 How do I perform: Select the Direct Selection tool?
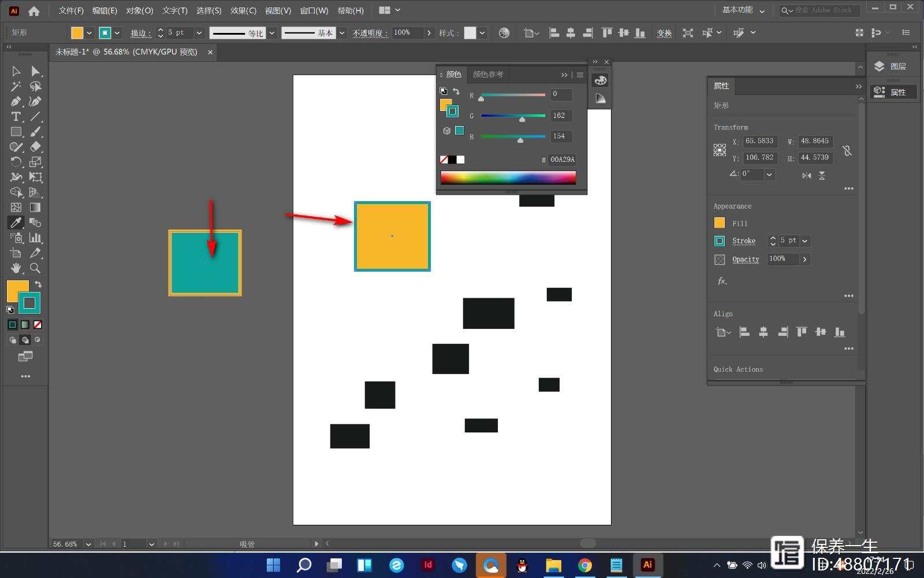point(35,71)
